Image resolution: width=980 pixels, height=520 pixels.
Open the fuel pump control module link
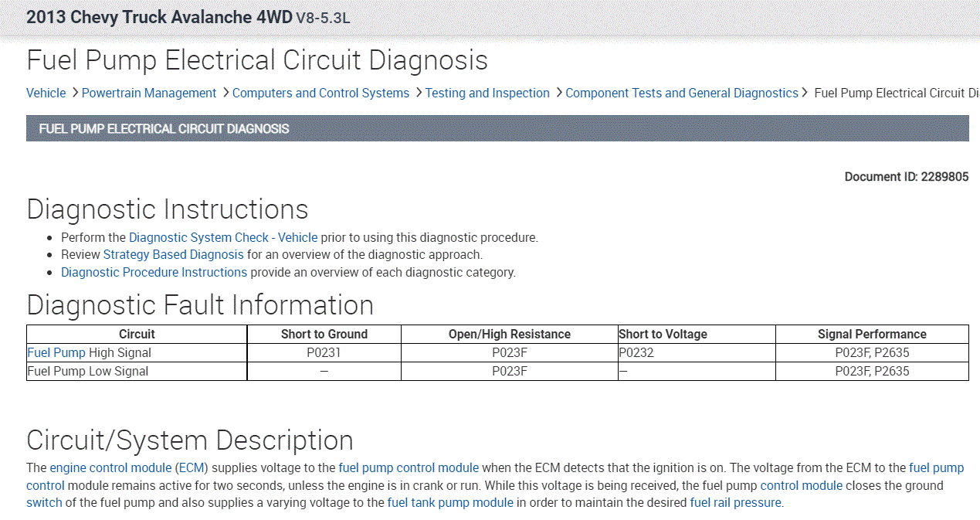click(409, 467)
